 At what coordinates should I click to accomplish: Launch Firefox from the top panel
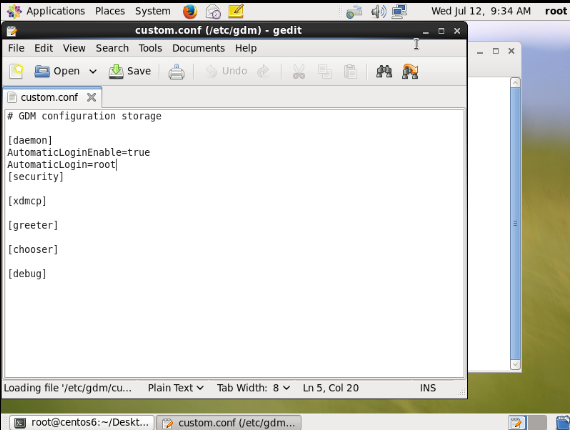tap(190, 12)
